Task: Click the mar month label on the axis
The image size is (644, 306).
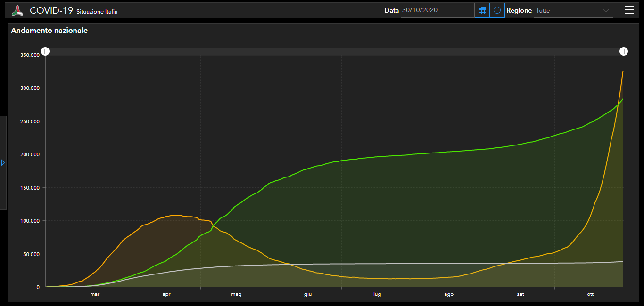Action: pyautogui.click(x=95, y=294)
